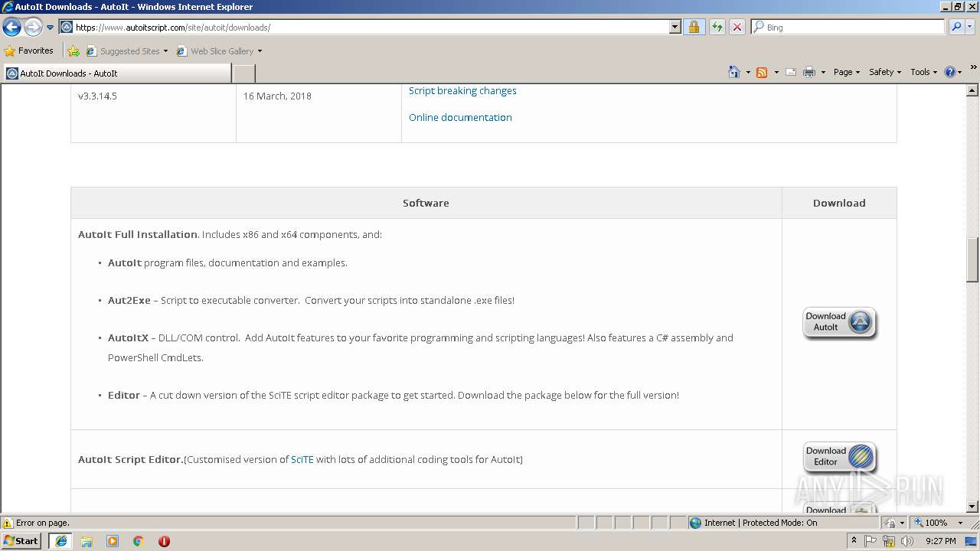Click the red Opera taskbar icon
The height and width of the screenshot is (551, 980).
[x=164, y=541]
